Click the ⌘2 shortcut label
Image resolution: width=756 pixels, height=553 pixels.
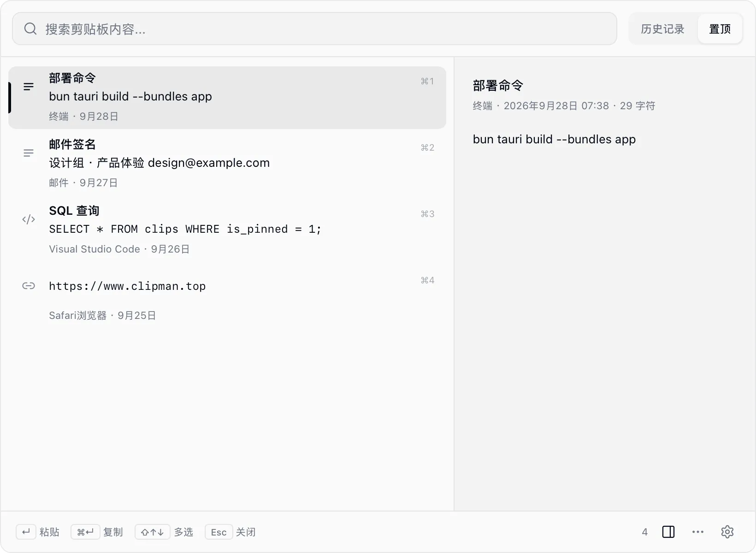(427, 147)
